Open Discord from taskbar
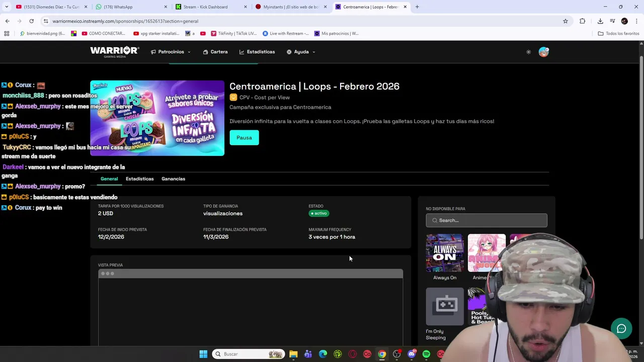Screen dimensions: 644x362 tap(412, 354)
